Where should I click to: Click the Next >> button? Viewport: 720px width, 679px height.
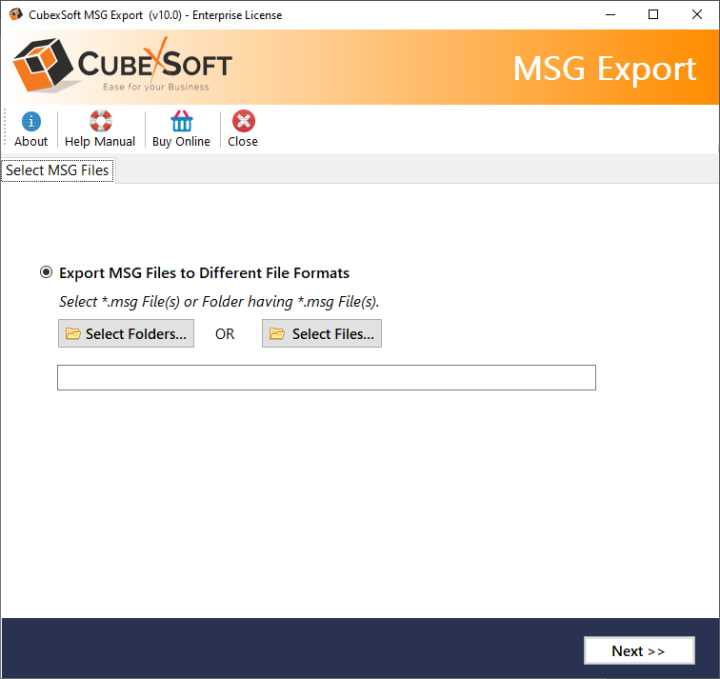(639, 651)
